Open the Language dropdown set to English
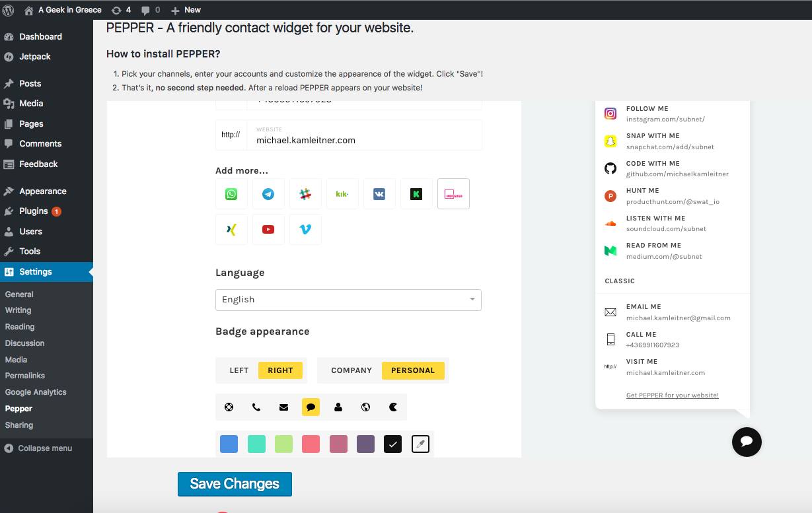This screenshot has height=513, width=812. (x=348, y=300)
